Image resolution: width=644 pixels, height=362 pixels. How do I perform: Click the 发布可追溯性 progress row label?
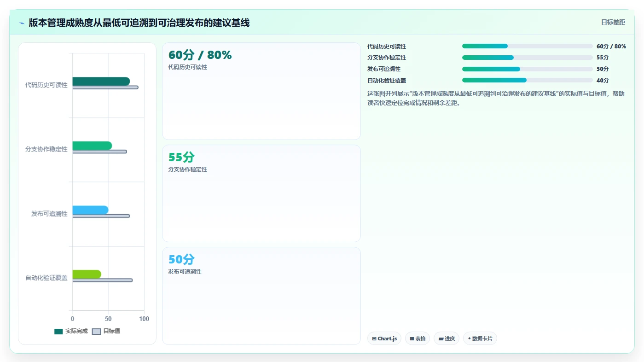tap(384, 69)
